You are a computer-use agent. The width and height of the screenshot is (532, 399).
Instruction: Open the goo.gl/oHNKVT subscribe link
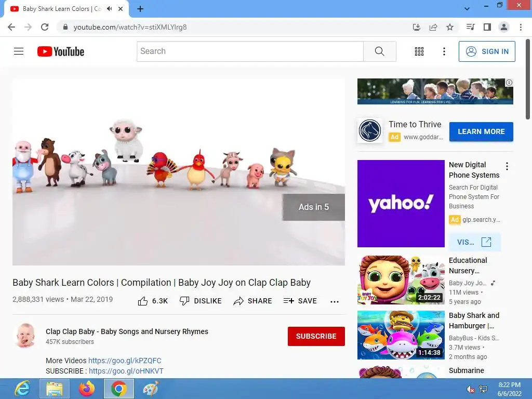126,371
